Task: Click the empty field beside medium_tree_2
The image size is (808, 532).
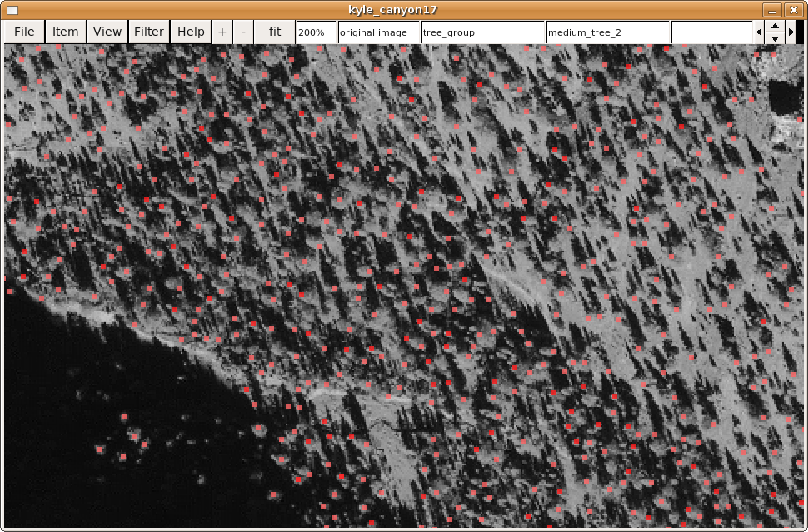Action: 712,32
